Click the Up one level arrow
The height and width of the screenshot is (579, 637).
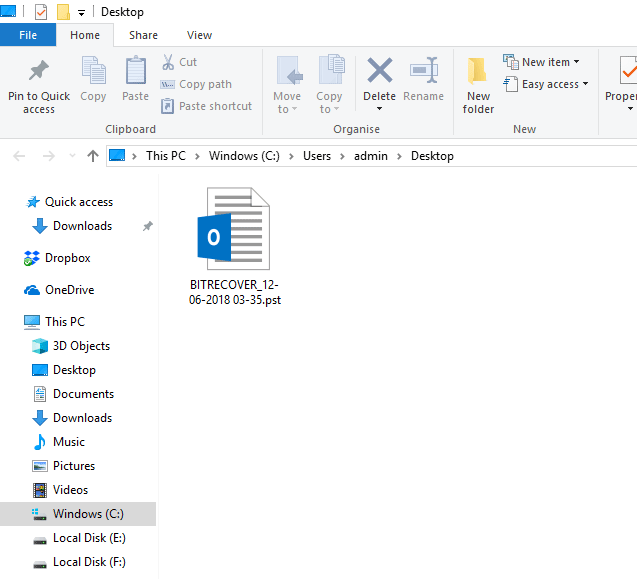pyautogui.click(x=93, y=156)
